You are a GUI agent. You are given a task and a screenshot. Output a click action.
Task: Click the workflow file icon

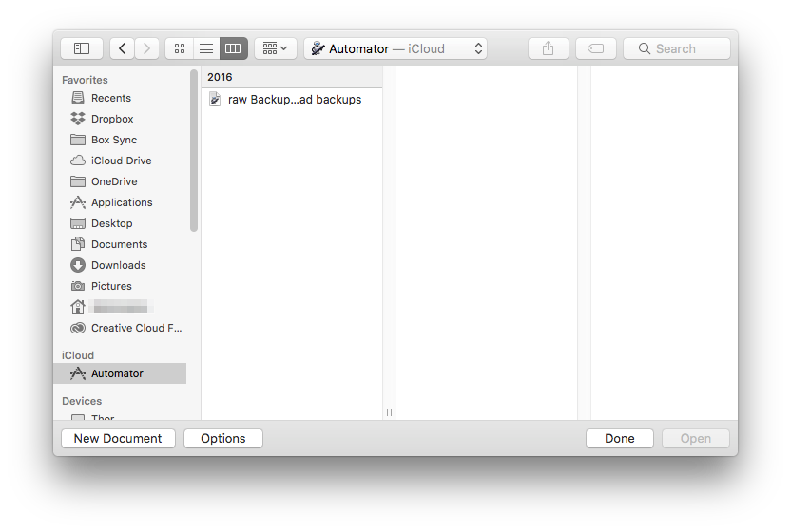215,100
